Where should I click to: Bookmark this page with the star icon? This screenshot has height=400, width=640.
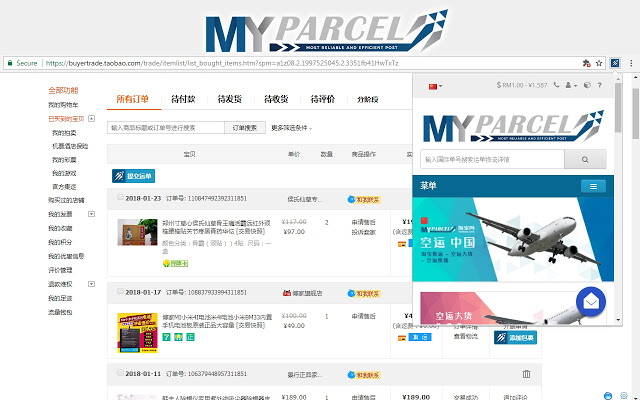coord(599,63)
